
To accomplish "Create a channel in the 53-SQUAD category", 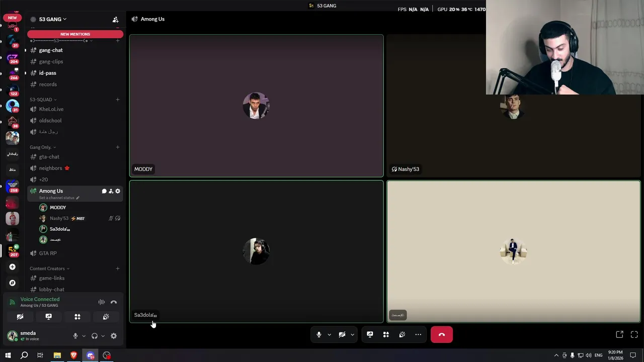I will pos(118,100).
